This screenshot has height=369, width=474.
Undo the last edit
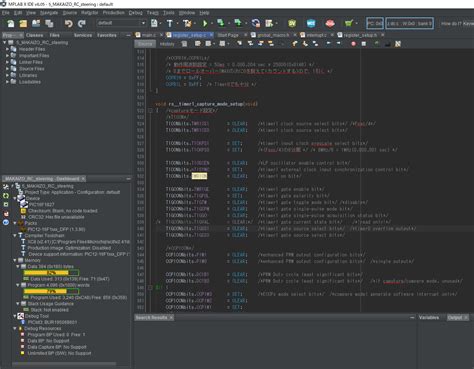click(69, 23)
